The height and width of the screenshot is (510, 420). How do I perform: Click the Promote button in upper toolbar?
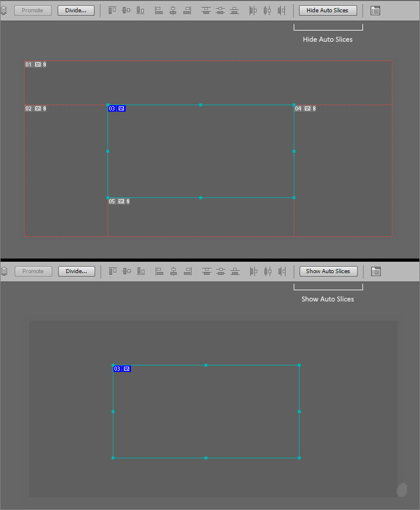tap(33, 11)
